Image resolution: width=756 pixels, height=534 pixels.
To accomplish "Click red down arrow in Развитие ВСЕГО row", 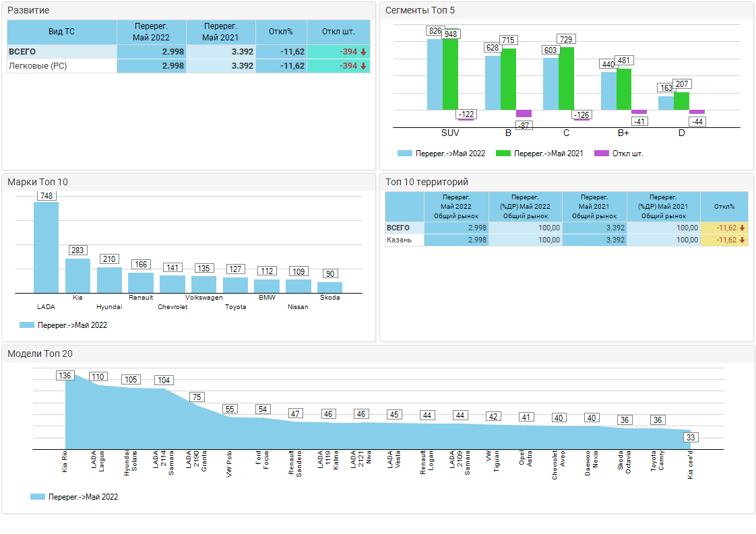I will pos(363,52).
